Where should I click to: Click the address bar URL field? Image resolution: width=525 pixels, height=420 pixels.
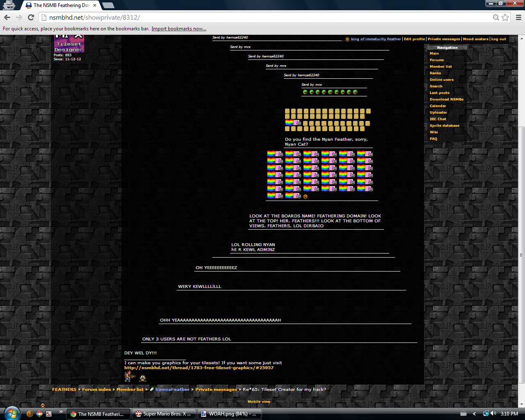point(267,17)
